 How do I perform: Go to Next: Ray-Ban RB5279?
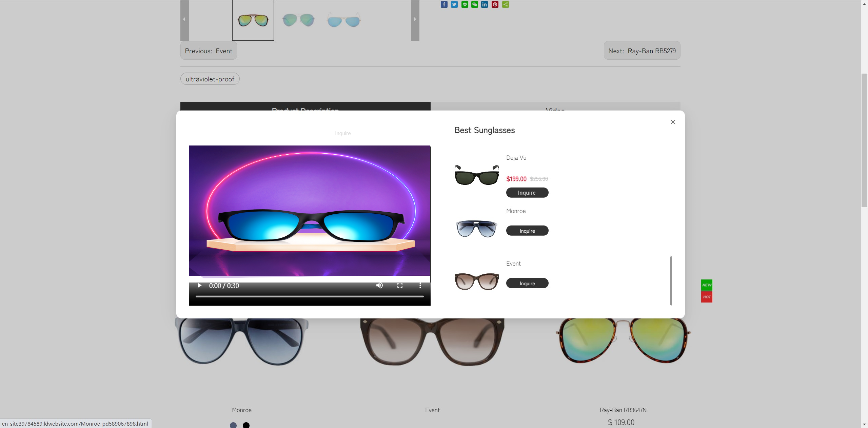642,51
